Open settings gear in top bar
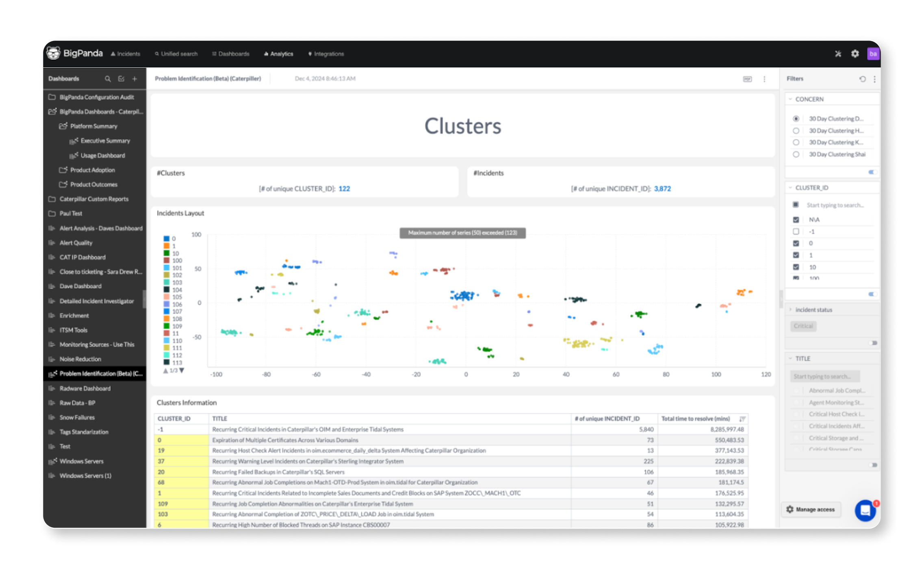The width and height of the screenshot is (924, 568). click(x=855, y=54)
